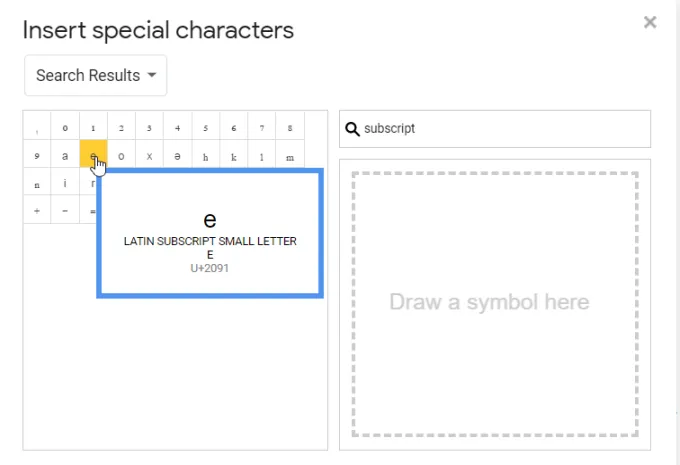Insert the subscript four character
680x465 pixels.
coord(178,128)
